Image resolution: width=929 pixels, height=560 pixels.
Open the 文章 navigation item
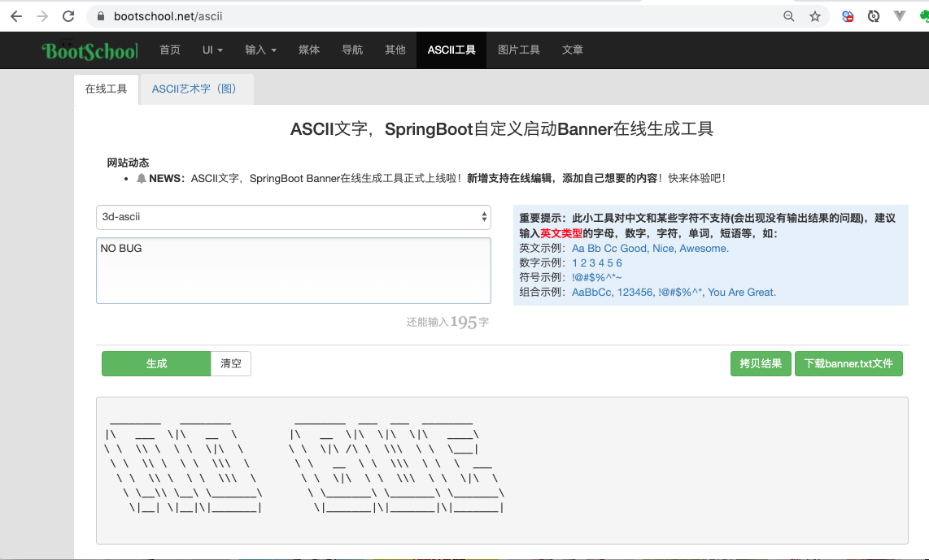pos(573,50)
